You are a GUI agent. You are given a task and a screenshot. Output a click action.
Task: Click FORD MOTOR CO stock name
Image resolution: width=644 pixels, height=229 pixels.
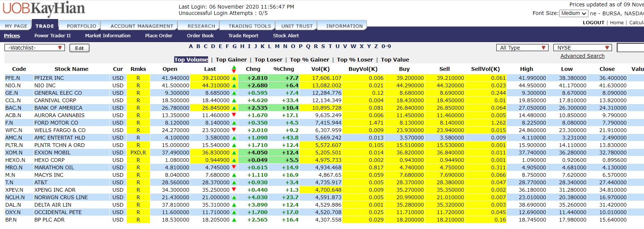coord(56,123)
